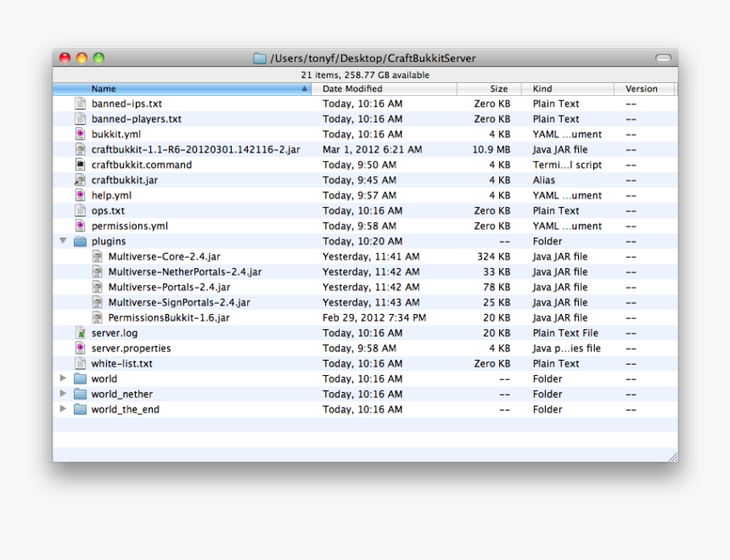This screenshot has width=730, height=560.
Task: Click the banned-players.txt file icon
Action: coord(80,119)
